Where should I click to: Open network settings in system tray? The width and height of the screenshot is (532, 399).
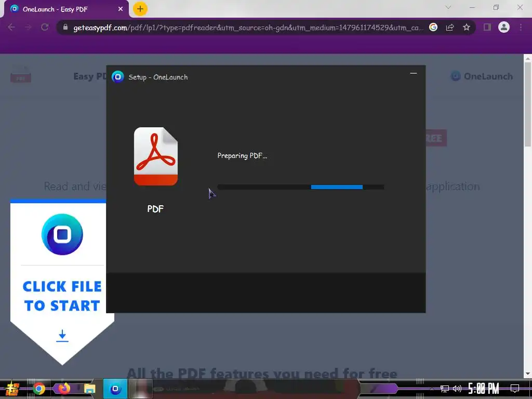point(445,389)
